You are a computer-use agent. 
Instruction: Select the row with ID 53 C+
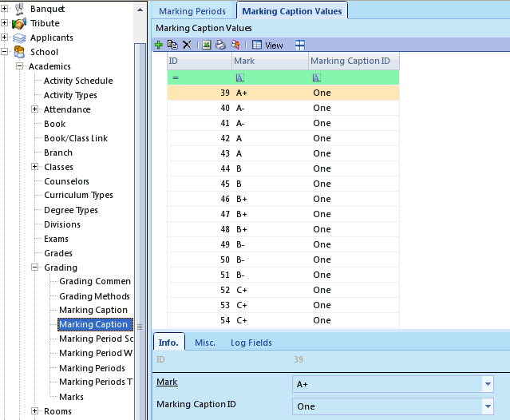point(283,305)
